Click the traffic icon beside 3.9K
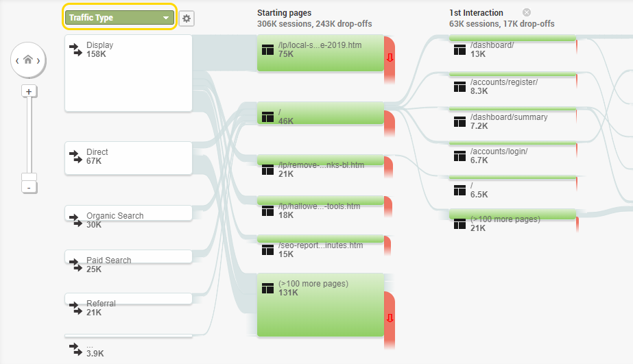633x364 pixels. click(75, 350)
